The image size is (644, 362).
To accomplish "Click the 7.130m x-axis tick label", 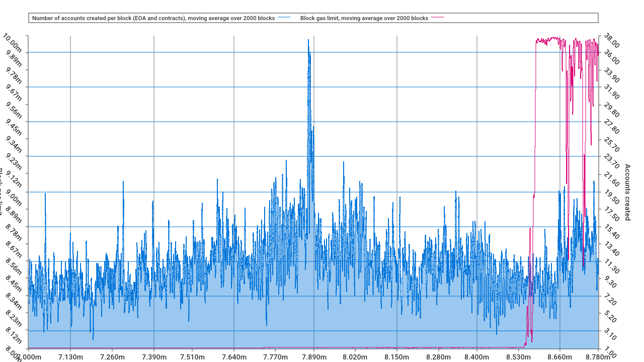I will (71, 357).
